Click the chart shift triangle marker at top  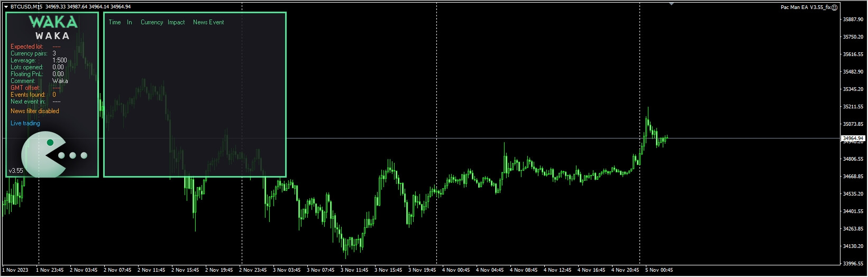pyautogui.click(x=671, y=4)
